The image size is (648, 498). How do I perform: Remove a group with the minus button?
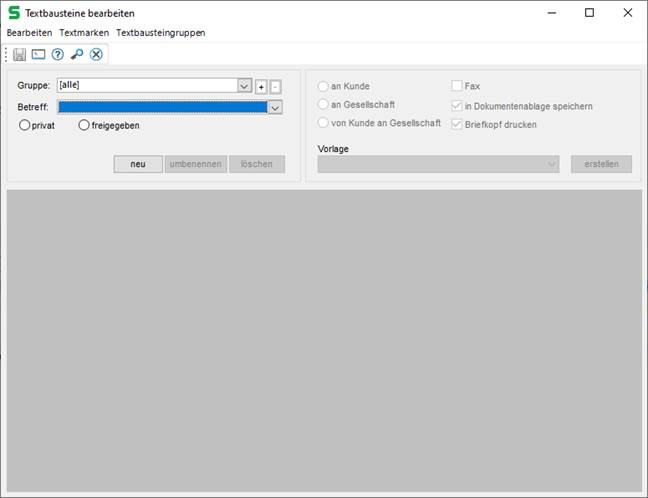276,87
